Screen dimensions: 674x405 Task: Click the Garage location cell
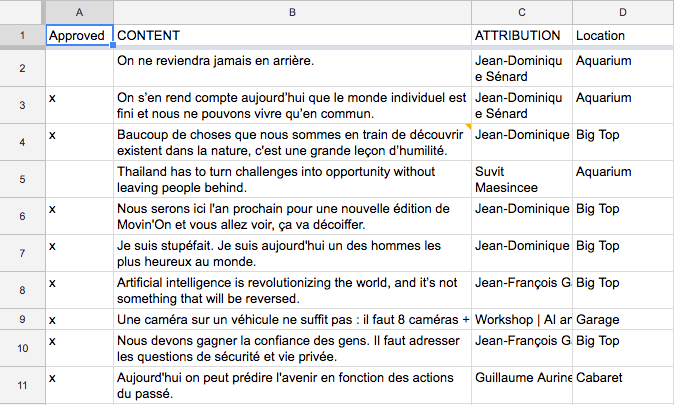click(622, 320)
